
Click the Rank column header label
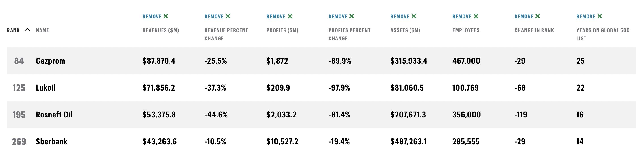click(13, 30)
